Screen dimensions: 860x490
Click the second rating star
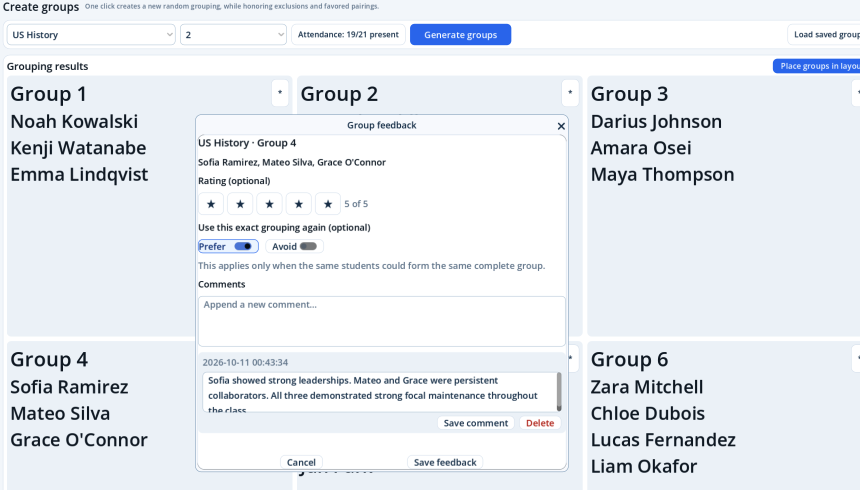coord(240,204)
